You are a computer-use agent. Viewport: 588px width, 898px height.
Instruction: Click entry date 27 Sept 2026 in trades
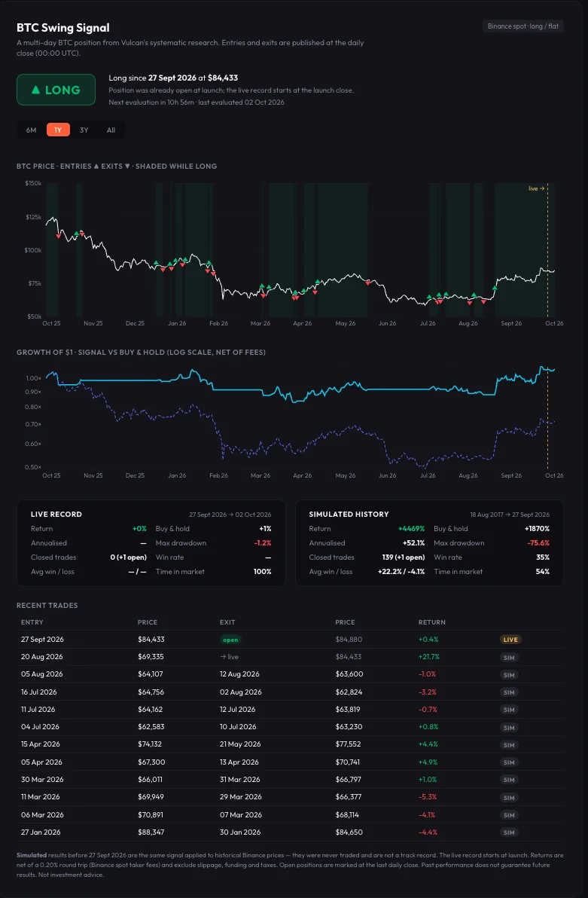[x=42, y=639]
